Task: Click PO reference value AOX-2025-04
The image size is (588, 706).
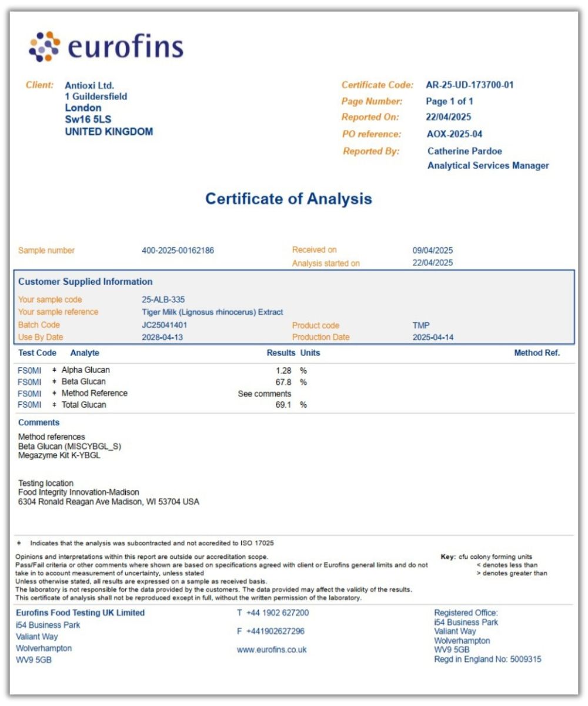Action: [x=455, y=134]
